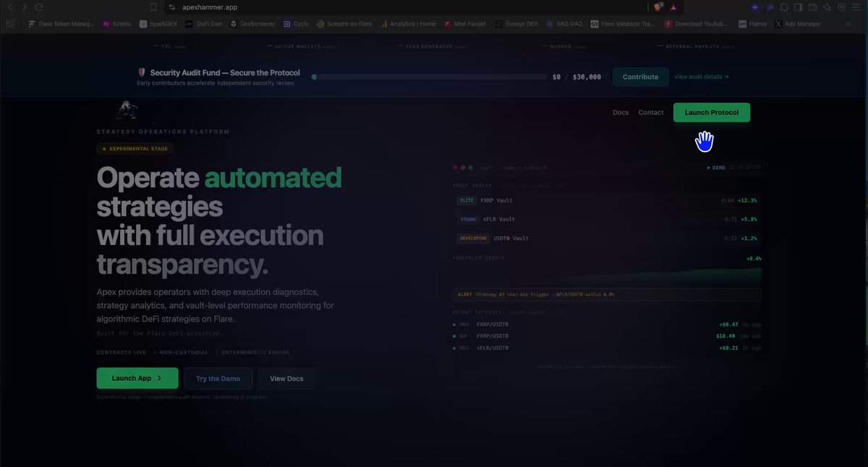This screenshot has height=467, width=868.
Task: Reload the page with the refresh icon
Action: pos(38,7)
